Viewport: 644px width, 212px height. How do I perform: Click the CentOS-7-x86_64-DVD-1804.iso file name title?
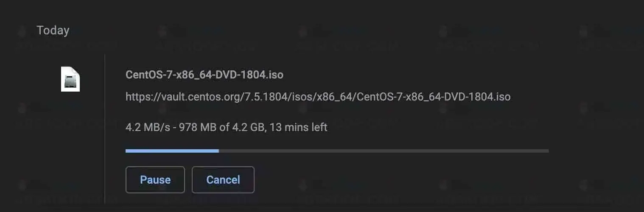204,75
